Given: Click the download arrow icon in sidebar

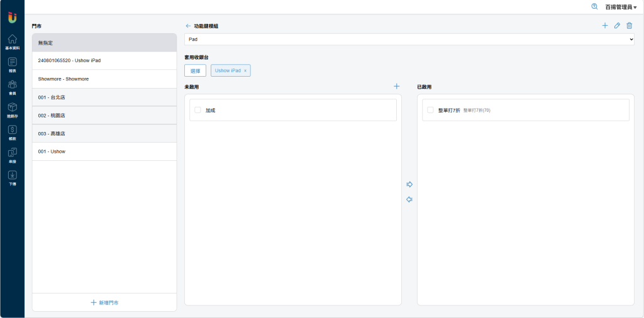Looking at the screenshot, I should (x=12, y=175).
